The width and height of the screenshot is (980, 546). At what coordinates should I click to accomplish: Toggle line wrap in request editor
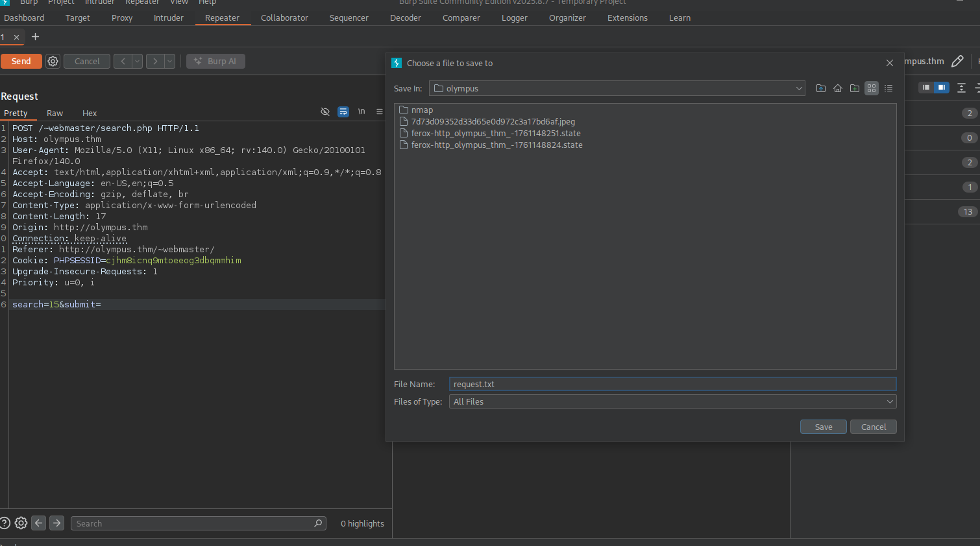point(343,112)
